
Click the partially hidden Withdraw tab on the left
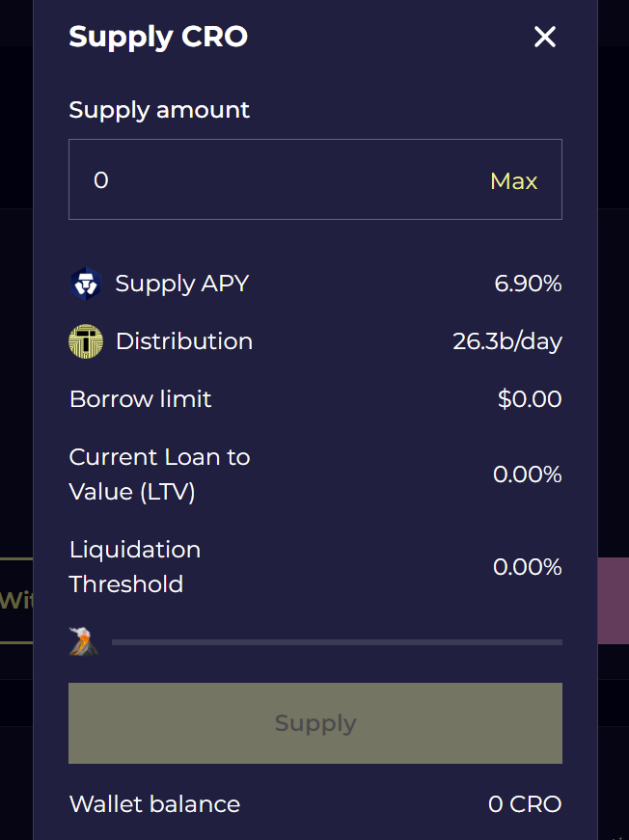coord(16,600)
